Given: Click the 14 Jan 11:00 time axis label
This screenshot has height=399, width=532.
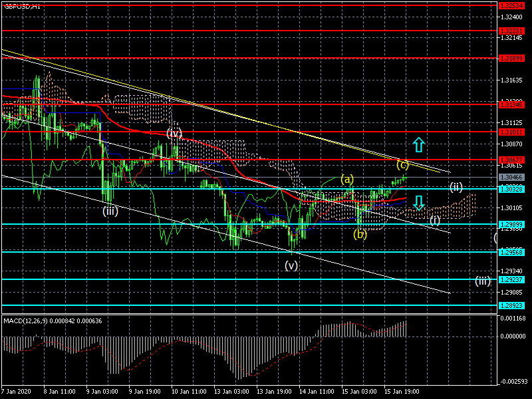Looking at the screenshot, I should pos(317,391).
